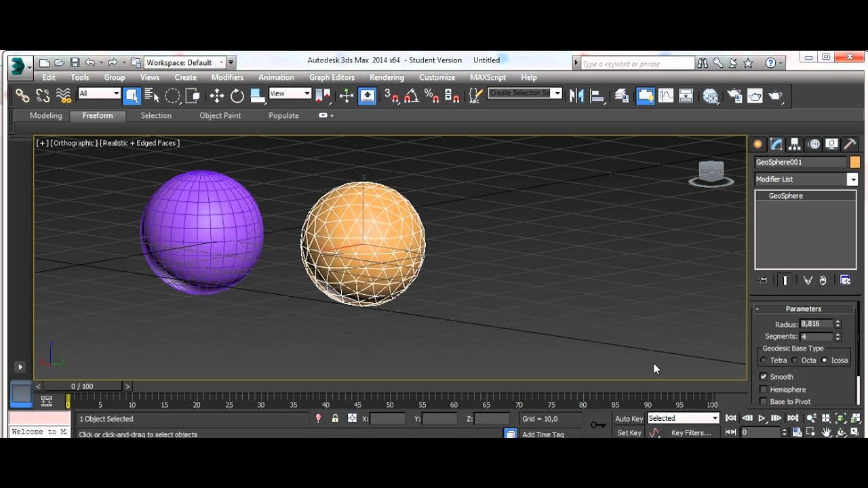868x488 pixels.
Task: Select the Octa geodesic base type
Action: point(794,361)
